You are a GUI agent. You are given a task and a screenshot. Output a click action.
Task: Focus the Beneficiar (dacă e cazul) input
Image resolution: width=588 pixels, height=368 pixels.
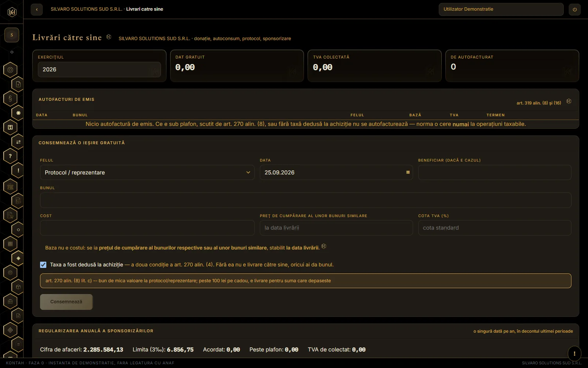(x=495, y=172)
